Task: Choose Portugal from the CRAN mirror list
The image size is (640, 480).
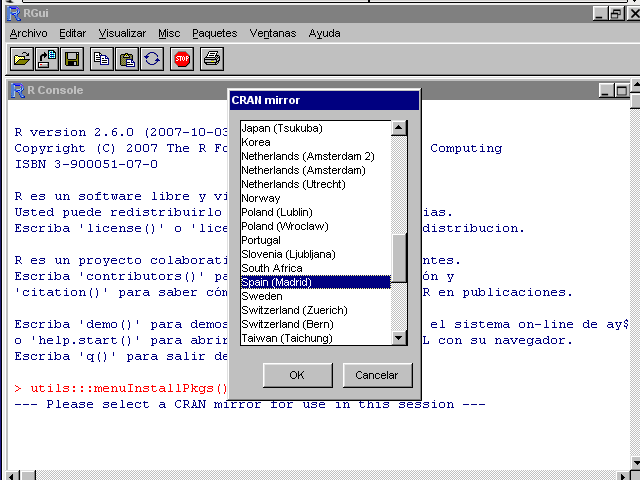Action: click(x=261, y=241)
